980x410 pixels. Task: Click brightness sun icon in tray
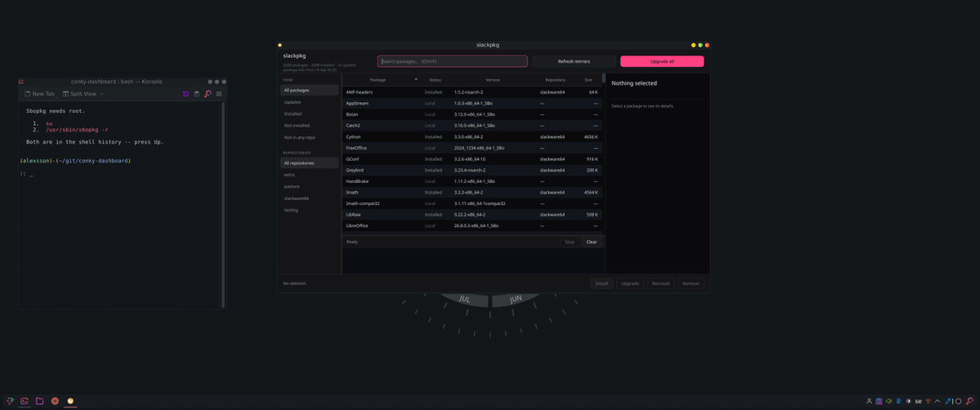click(908, 401)
